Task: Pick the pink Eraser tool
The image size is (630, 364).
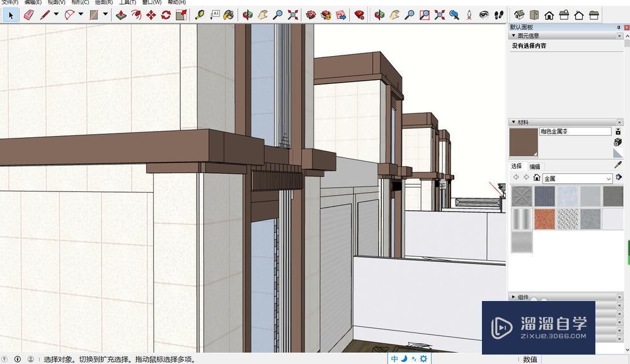Action: coord(28,15)
